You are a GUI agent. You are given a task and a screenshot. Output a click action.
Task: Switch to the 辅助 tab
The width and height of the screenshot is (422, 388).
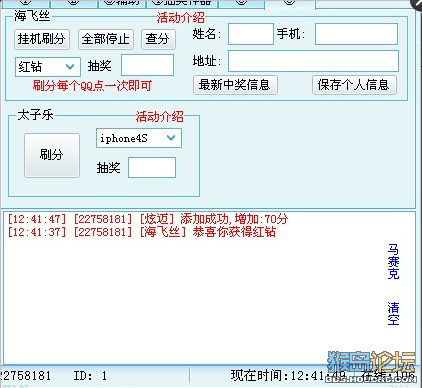tap(122, 3)
